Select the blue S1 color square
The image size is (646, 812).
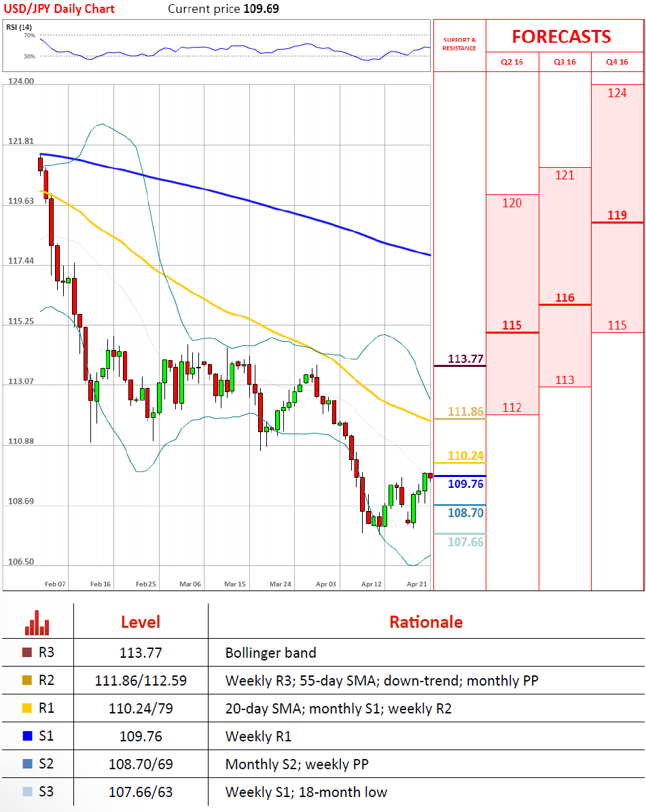[27, 737]
